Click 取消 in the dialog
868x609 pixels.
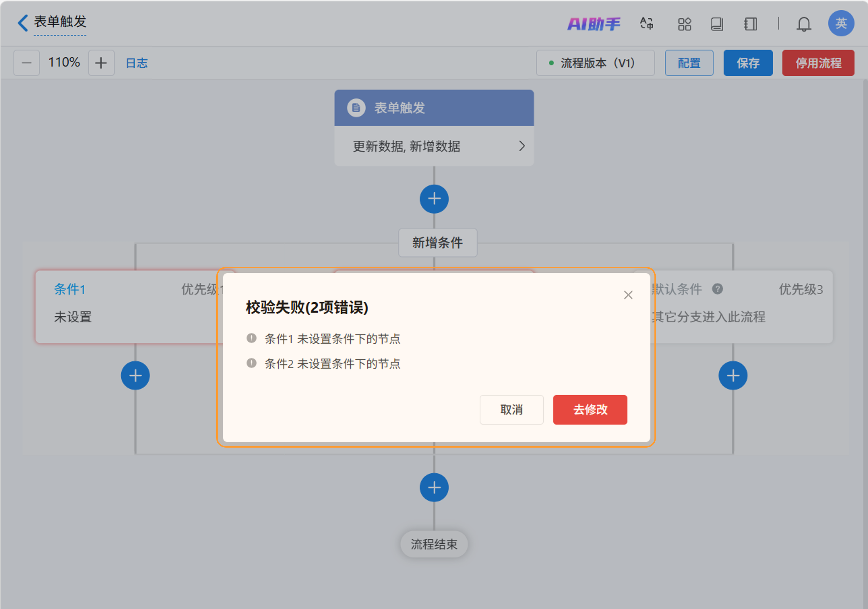[511, 410]
